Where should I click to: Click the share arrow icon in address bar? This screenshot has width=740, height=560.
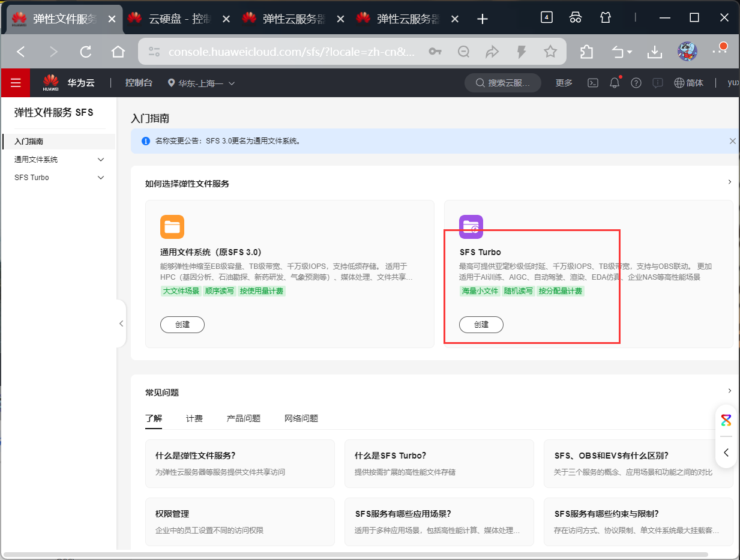(x=492, y=52)
